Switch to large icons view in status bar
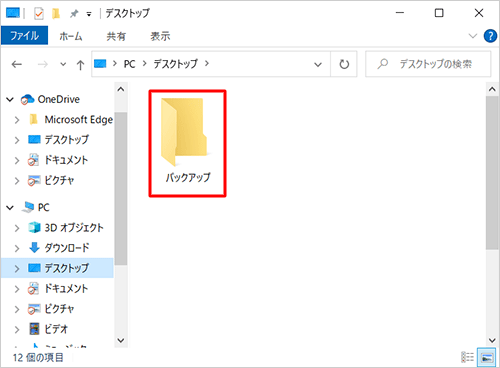The height and width of the screenshot is (368, 500). (487, 357)
